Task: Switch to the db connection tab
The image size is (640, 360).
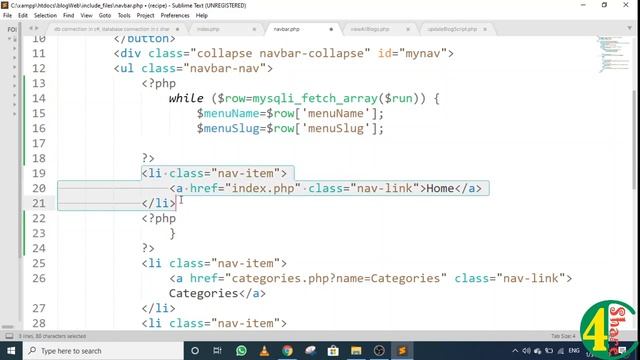Action: pyautogui.click(x=111, y=29)
